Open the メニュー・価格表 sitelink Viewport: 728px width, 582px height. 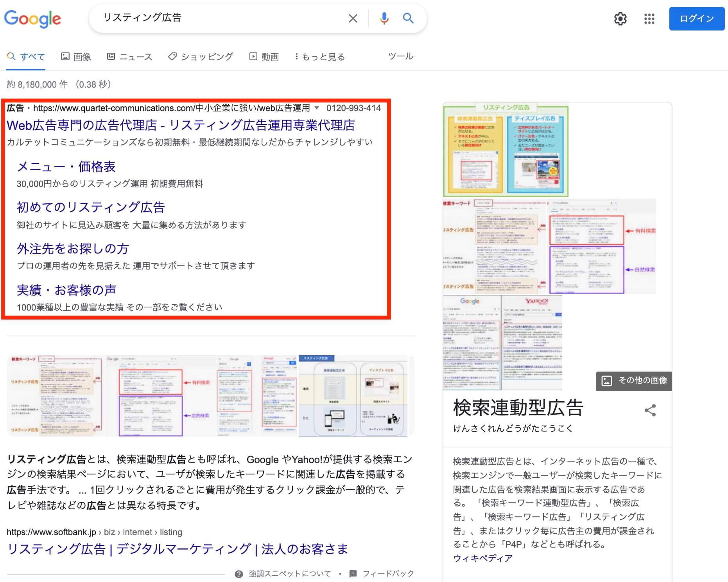pos(66,167)
